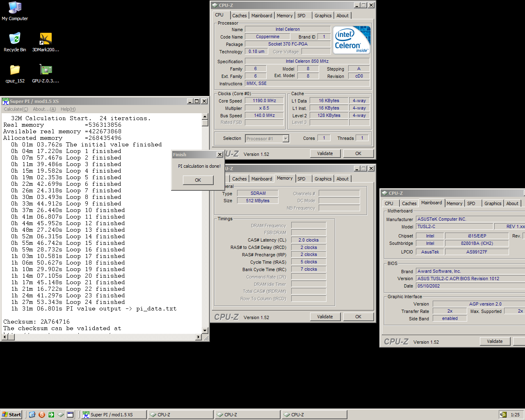Screen dimensions: 525x420
Task: Switch to Mainboard tab in processor CPU-Z window
Action: pyautogui.click(x=262, y=16)
